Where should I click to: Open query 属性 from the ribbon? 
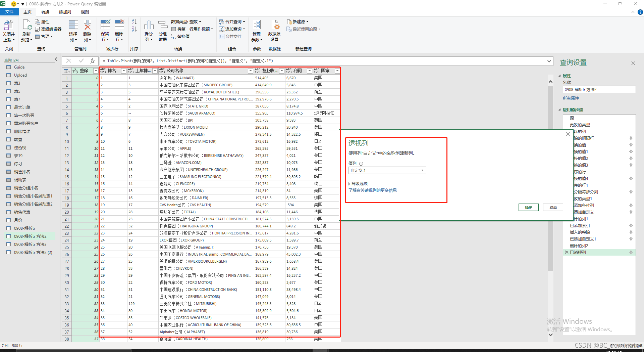pyautogui.click(x=42, y=22)
